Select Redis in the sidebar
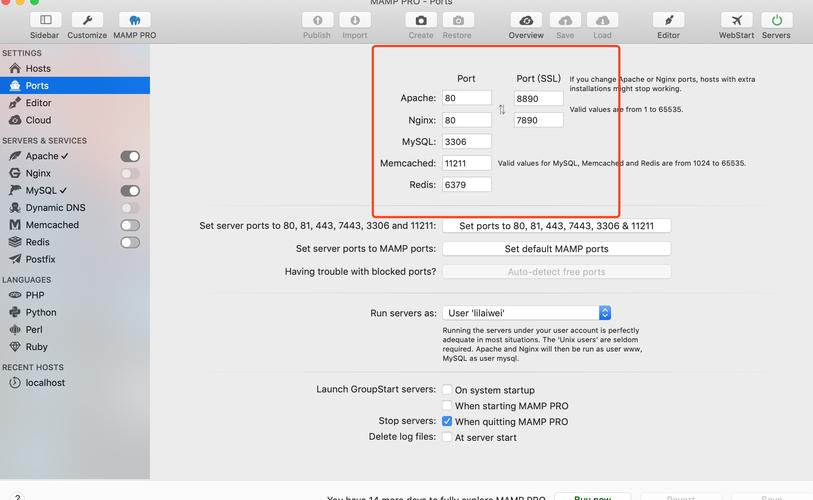813x500 pixels. click(30, 242)
